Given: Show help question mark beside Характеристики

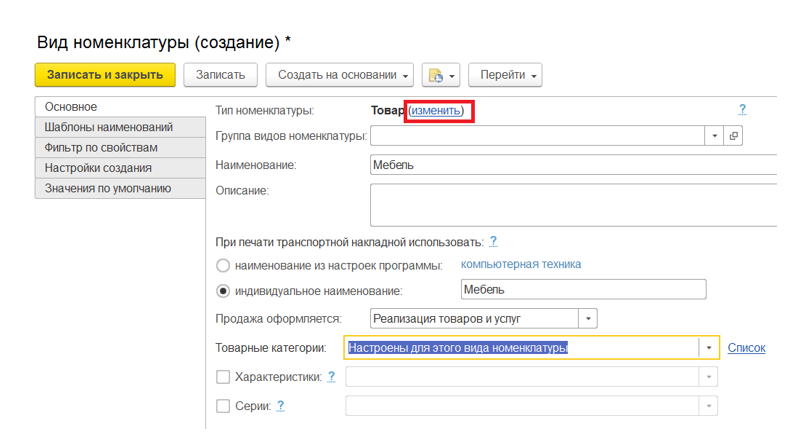Looking at the screenshot, I should [331, 377].
